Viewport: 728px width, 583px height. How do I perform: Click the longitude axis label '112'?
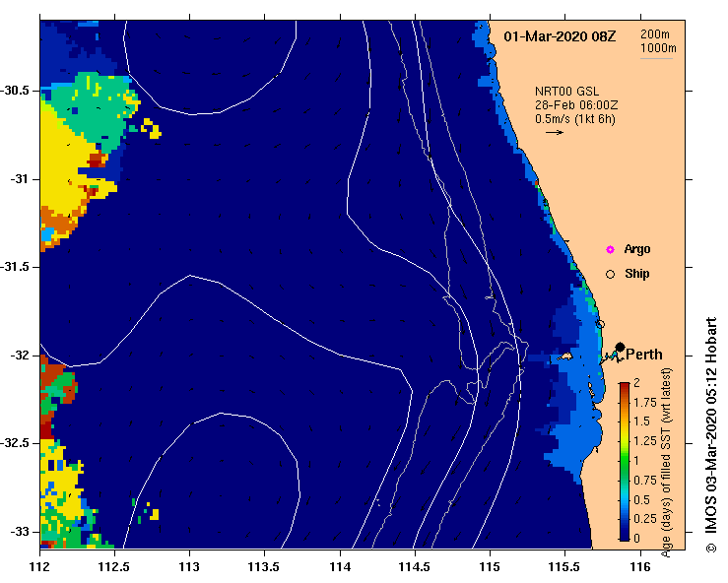[39, 567]
